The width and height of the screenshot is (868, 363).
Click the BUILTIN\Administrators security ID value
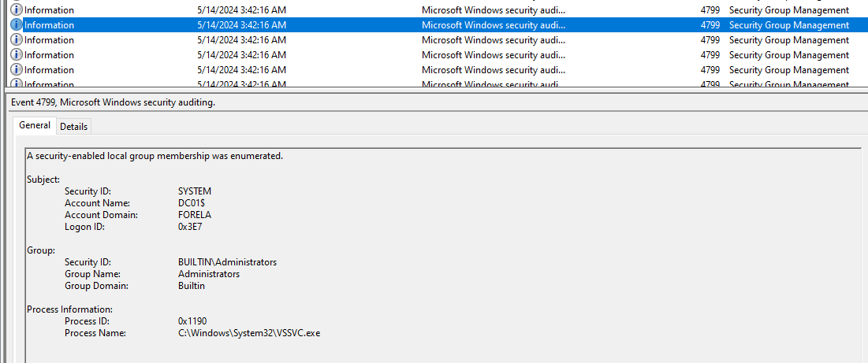[x=227, y=262]
